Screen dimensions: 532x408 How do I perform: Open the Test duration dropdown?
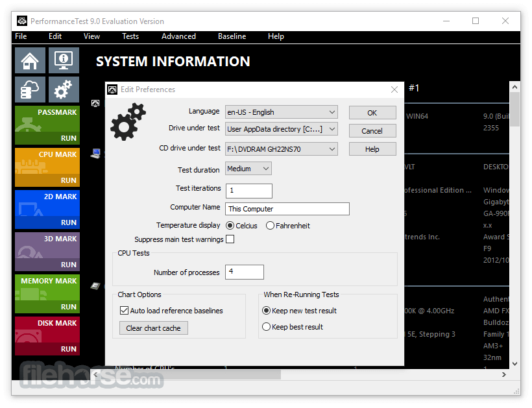248,169
